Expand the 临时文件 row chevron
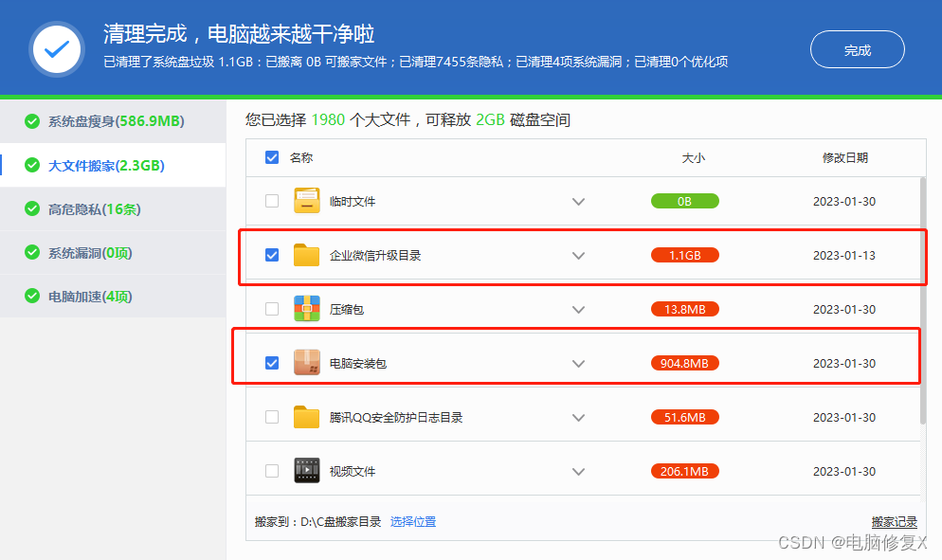 tap(578, 202)
